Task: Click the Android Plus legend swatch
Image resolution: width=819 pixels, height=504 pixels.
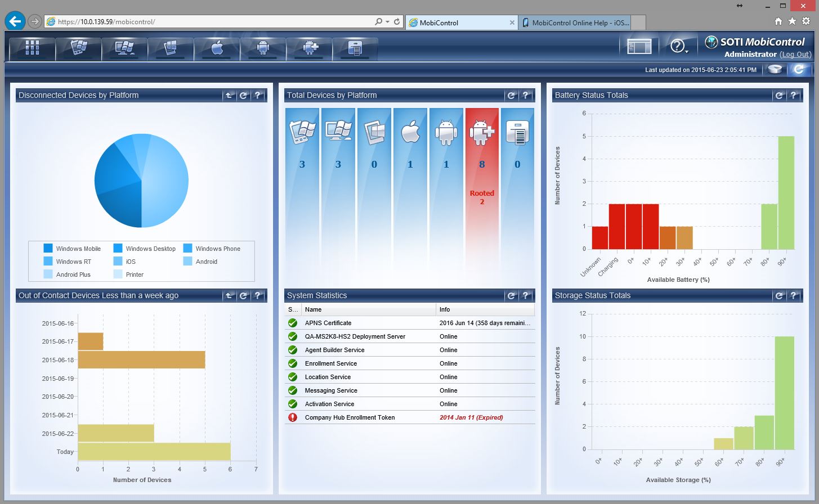Action: 48,274
